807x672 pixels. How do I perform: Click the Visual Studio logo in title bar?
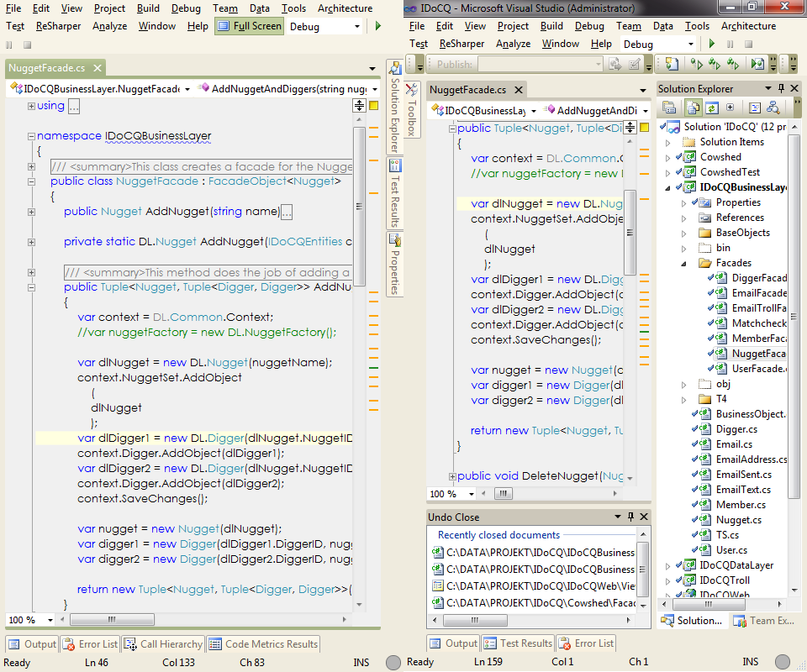[410, 8]
